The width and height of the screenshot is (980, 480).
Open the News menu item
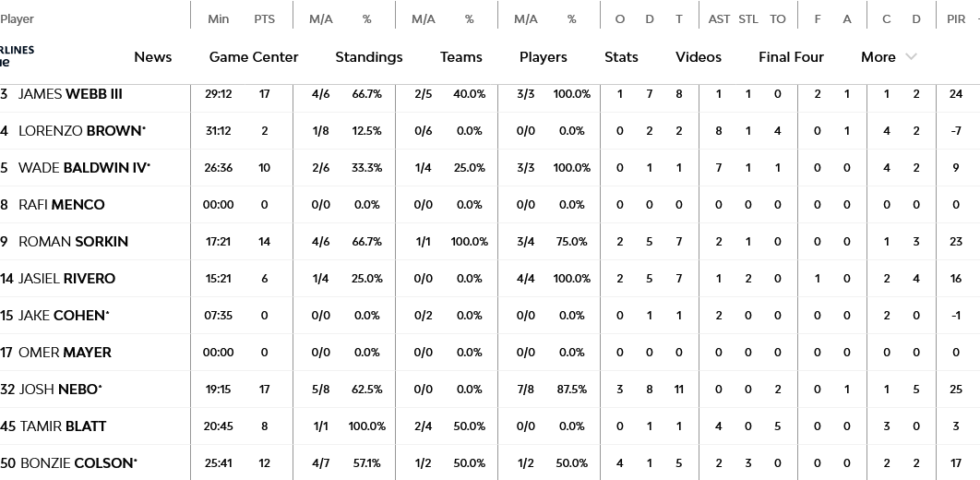point(152,57)
